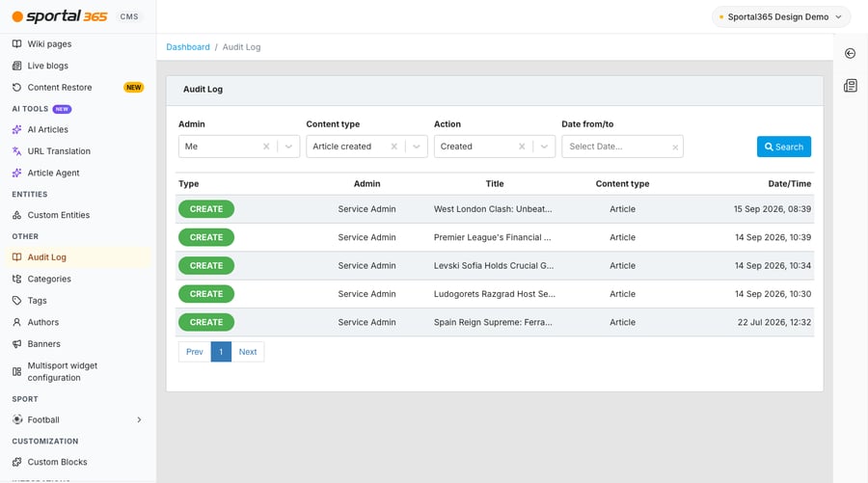The height and width of the screenshot is (483, 868).
Task: Click CREATE badge for Premier League's Financial row
Action: [x=206, y=237]
